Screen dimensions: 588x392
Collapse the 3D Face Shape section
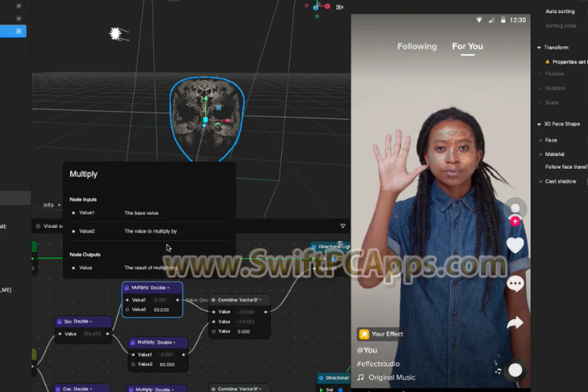[539, 124]
